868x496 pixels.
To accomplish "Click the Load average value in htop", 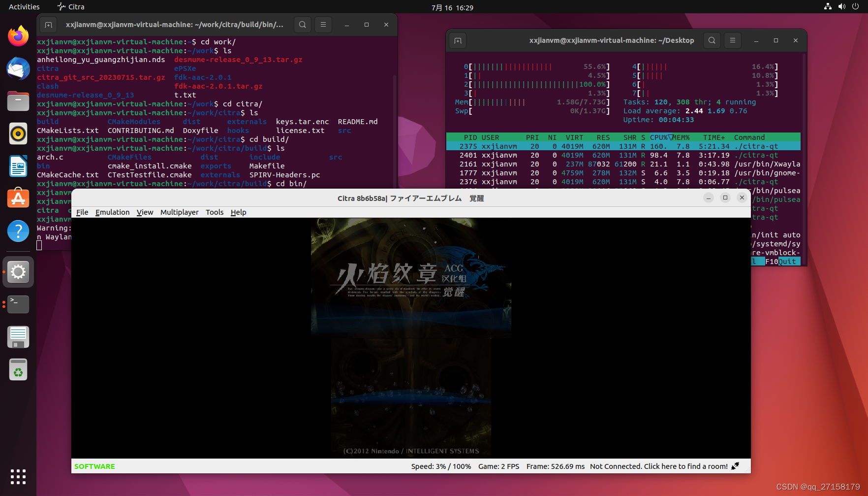I will coord(716,111).
